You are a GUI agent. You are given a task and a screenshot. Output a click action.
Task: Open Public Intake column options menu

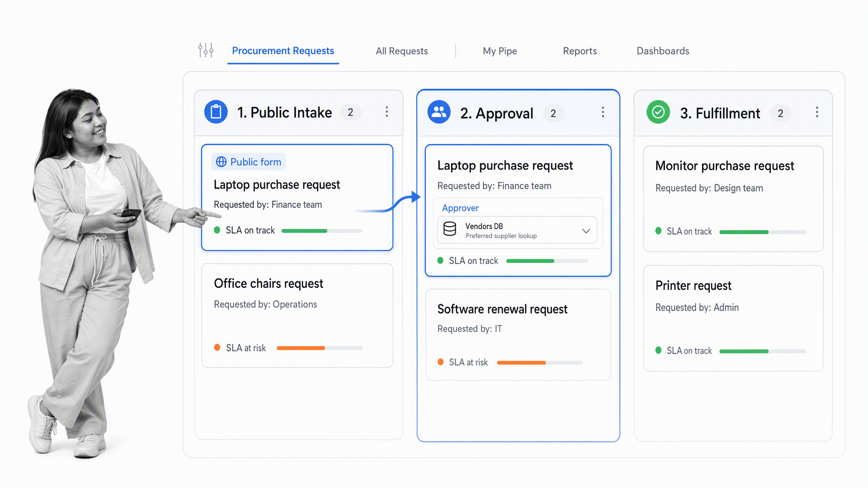click(387, 112)
